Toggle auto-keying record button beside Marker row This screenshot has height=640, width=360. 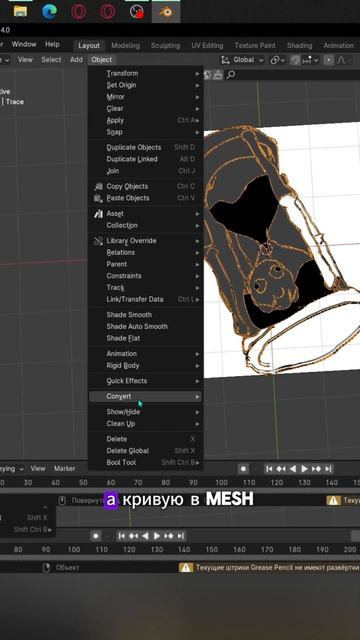243,469
